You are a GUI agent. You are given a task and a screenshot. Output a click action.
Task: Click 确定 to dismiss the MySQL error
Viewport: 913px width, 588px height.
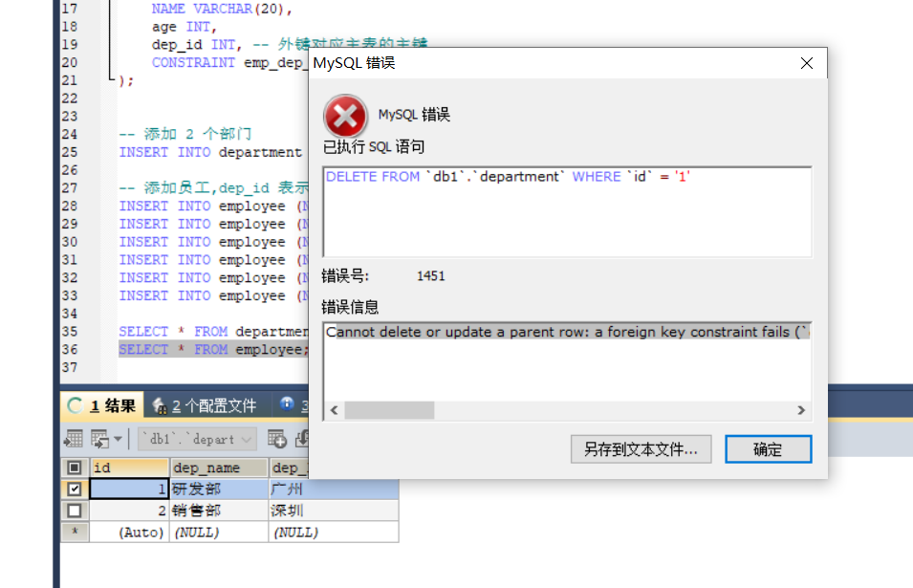(768, 448)
